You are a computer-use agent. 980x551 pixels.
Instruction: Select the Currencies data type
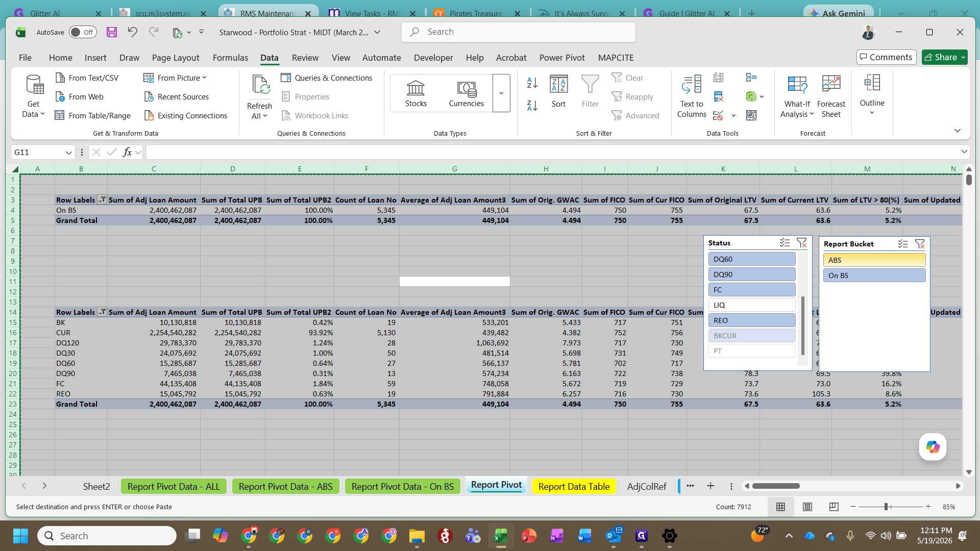(466, 93)
